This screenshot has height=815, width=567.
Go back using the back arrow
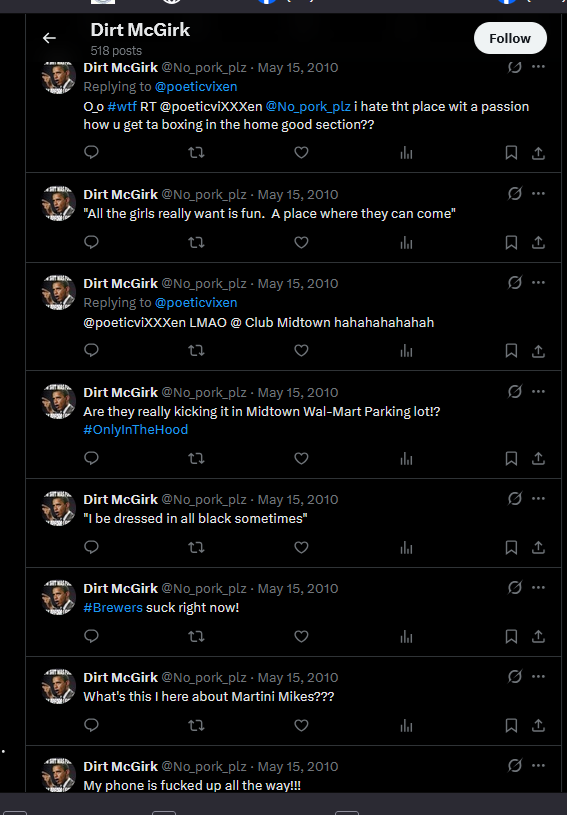coord(49,38)
